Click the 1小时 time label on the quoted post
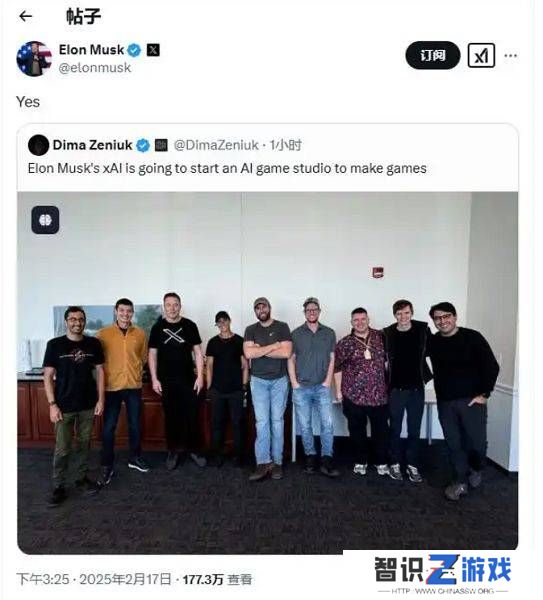The image size is (543, 600). pyautogui.click(x=285, y=145)
